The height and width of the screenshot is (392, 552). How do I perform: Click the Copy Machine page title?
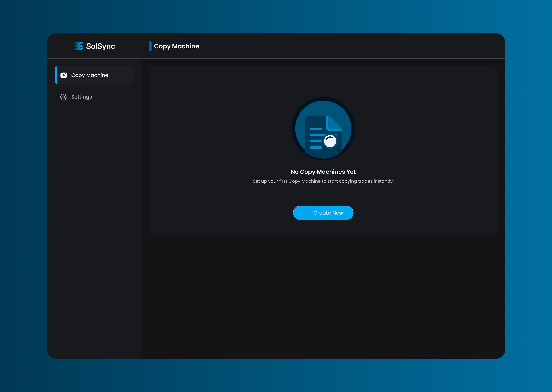176,46
